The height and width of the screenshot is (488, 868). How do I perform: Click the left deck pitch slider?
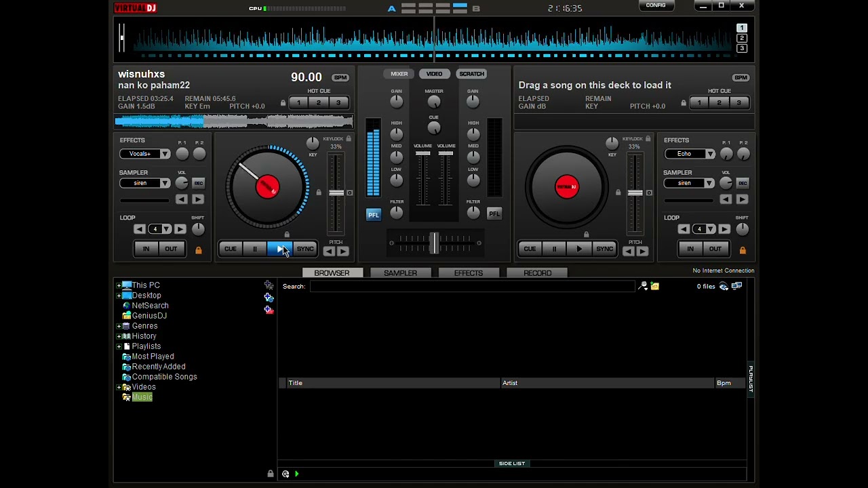point(336,193)
